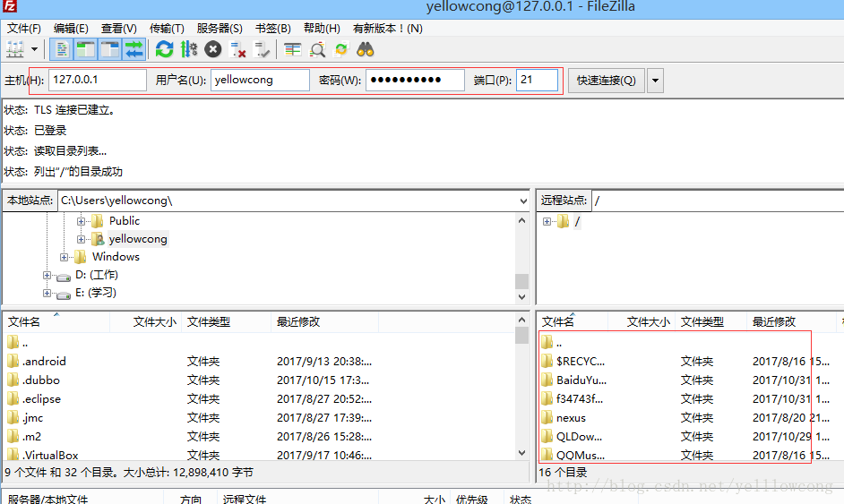Viewport: 844px width, 504px height.
Task: Select the nexus folder in remote list
Action: [x=571, y=418]
